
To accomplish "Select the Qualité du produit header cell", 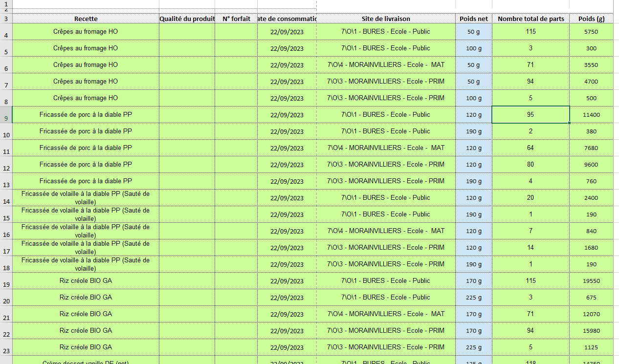I will click(x=187, y=19).
